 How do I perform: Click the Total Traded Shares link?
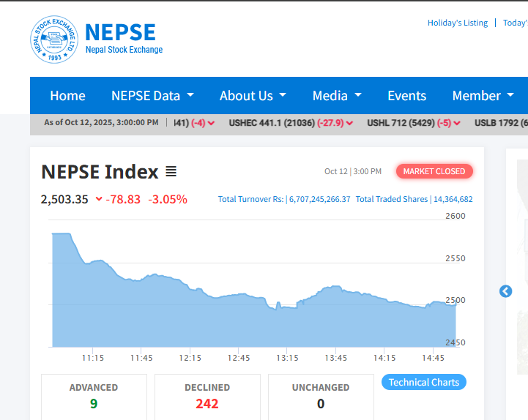(392, 199)
